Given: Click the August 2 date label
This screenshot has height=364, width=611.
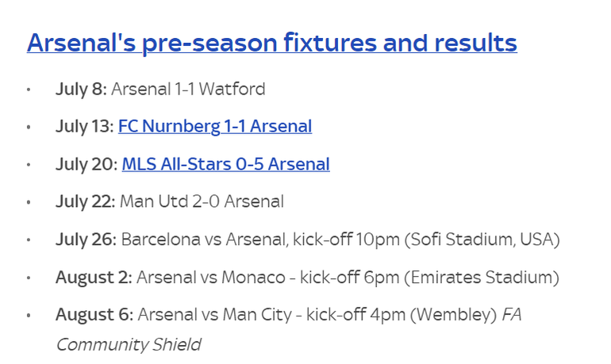Looking at the screenshot, I should click(94, 278).
